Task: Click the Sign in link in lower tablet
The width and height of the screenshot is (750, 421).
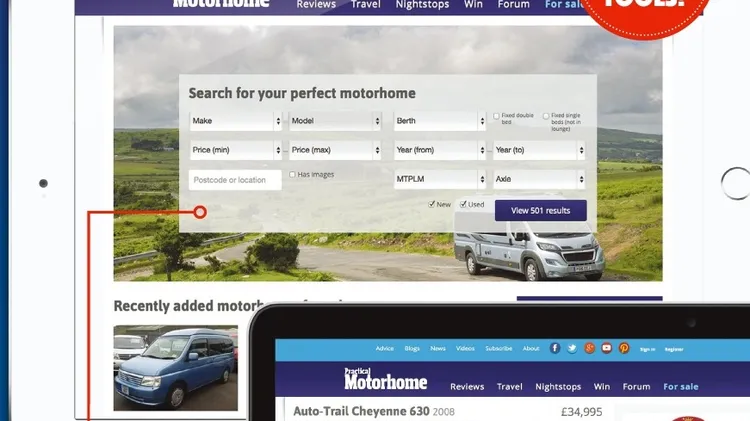Action: 648,349
